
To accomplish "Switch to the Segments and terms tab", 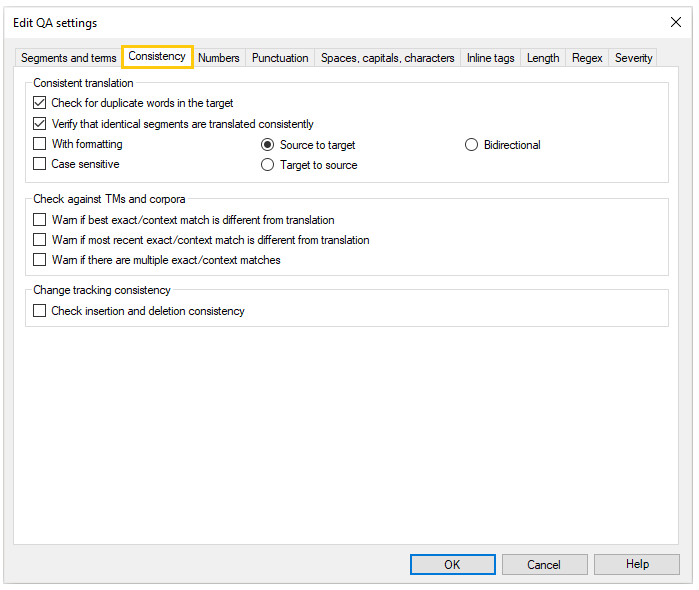I will click(x=68, y=58).
